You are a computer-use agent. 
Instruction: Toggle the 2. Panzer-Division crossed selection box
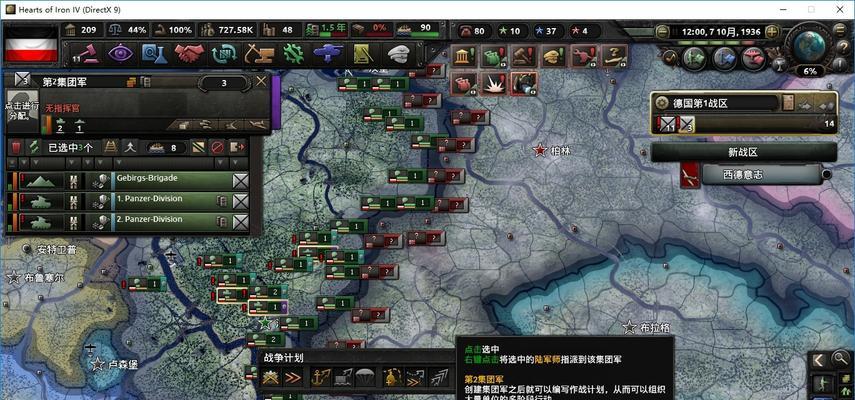point(240,222)
